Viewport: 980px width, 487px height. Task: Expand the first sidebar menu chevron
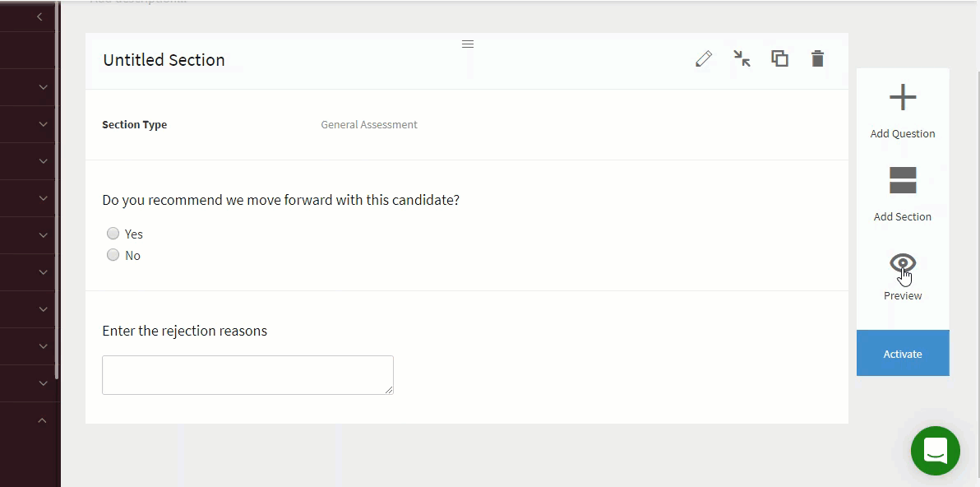43,87
